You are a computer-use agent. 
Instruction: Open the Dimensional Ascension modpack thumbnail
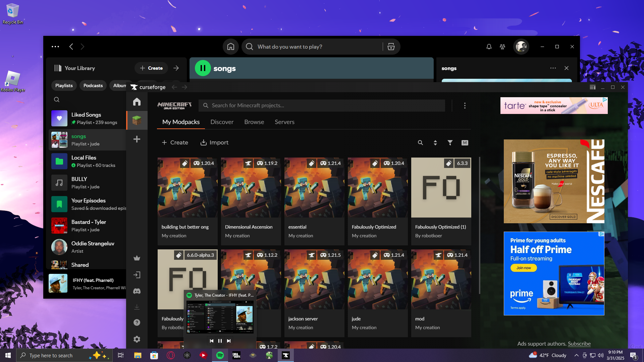pyautogui.click(x=251, y=188)
